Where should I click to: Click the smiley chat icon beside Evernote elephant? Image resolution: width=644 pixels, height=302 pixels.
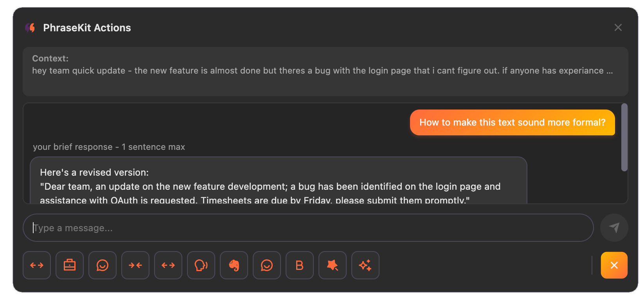tap(267, 265)
